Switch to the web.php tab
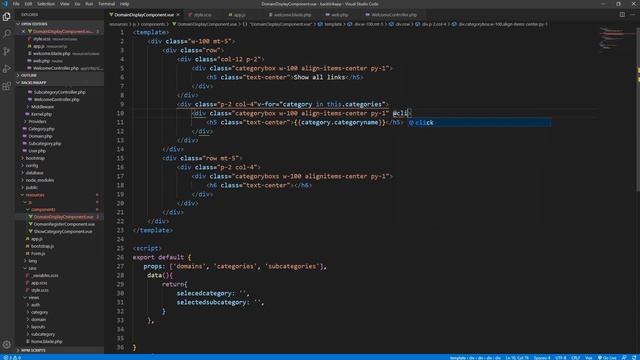 coord(339,15)
